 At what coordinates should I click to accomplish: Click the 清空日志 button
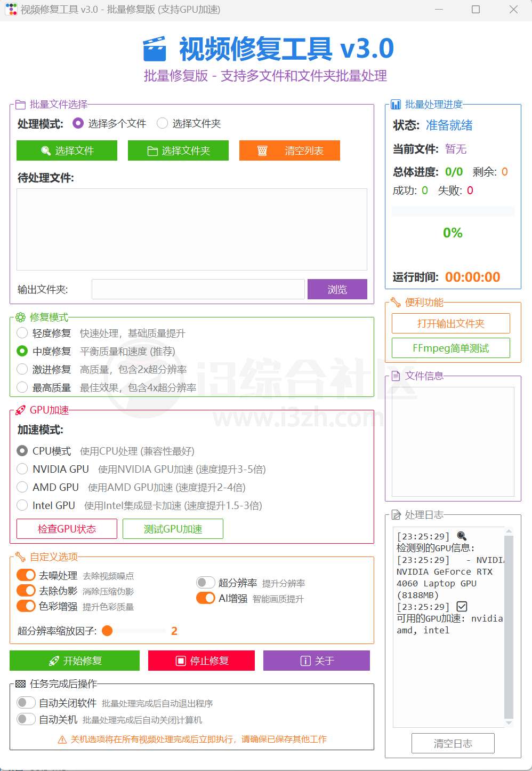pos(453,743)
